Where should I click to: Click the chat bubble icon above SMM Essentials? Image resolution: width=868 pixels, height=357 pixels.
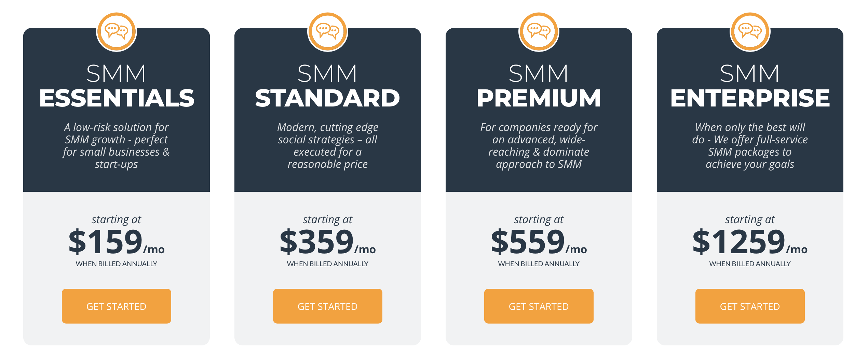click(x=117, y=32)
